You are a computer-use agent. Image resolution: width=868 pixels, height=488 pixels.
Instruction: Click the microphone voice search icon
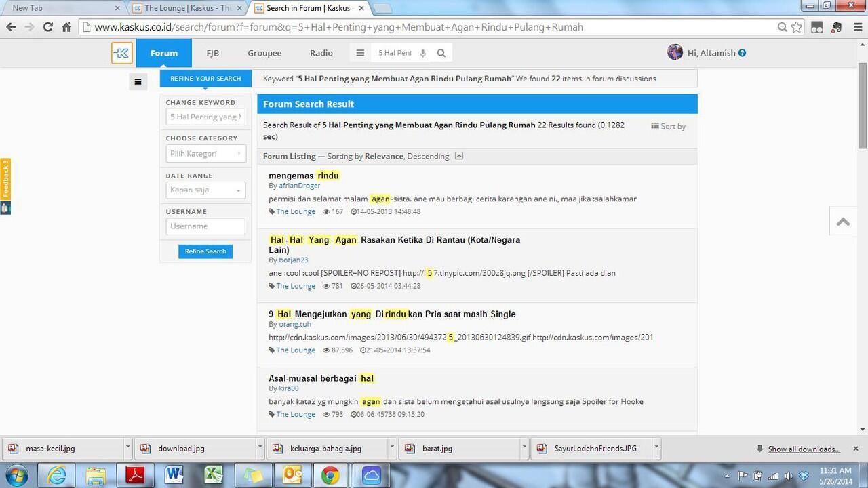pos(423,53)
